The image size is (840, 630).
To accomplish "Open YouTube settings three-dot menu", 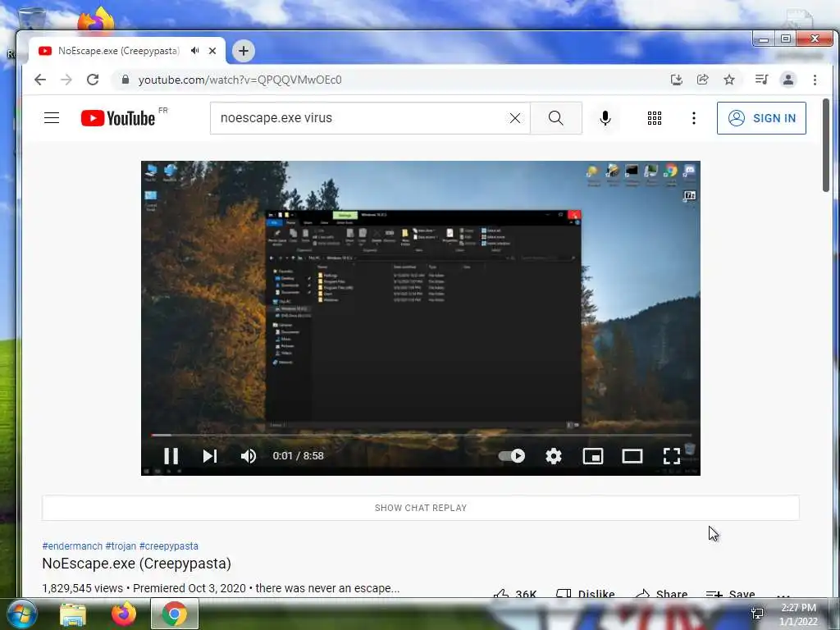I will pyautogui.click(x=694, y=118).
